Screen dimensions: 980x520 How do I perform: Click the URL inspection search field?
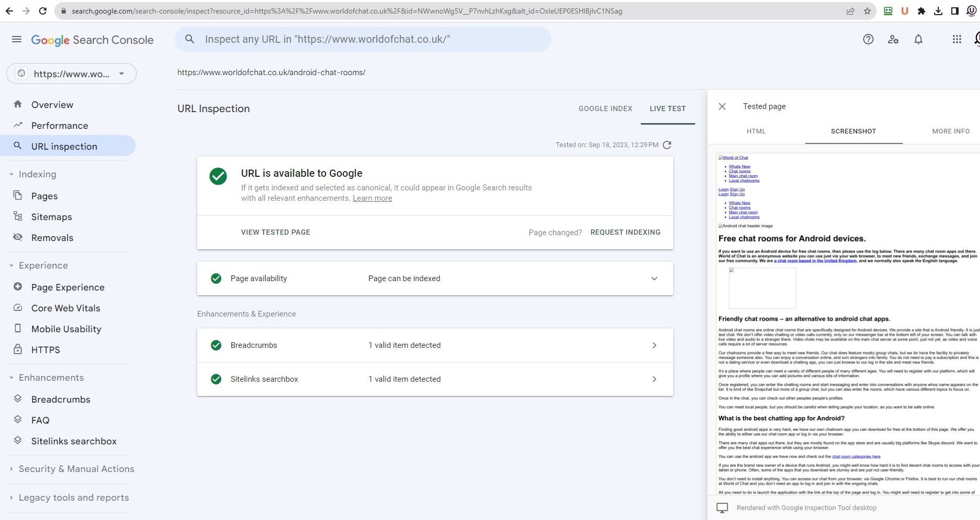point(365,40)
